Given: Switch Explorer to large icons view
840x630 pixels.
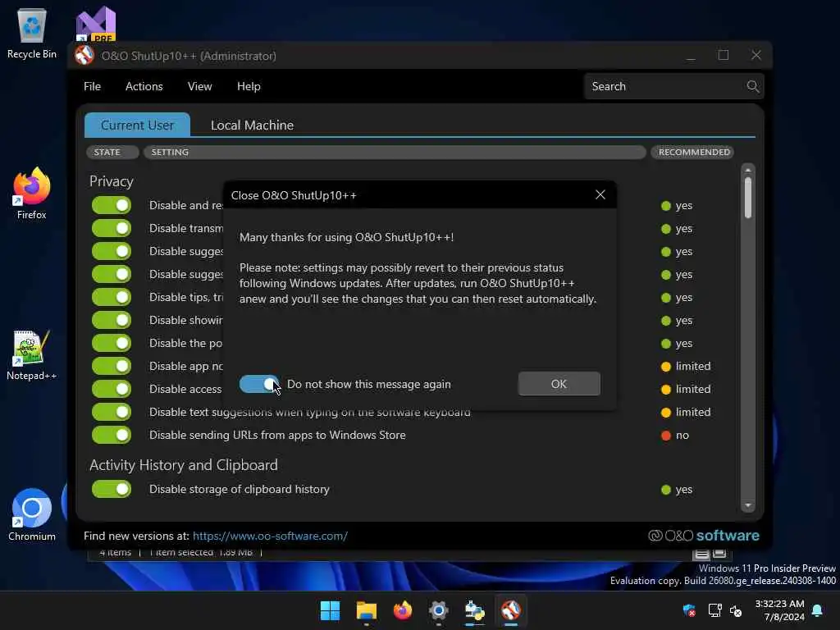Looking at the screenshot, I should pyautogui.click(x=719, y=554).
